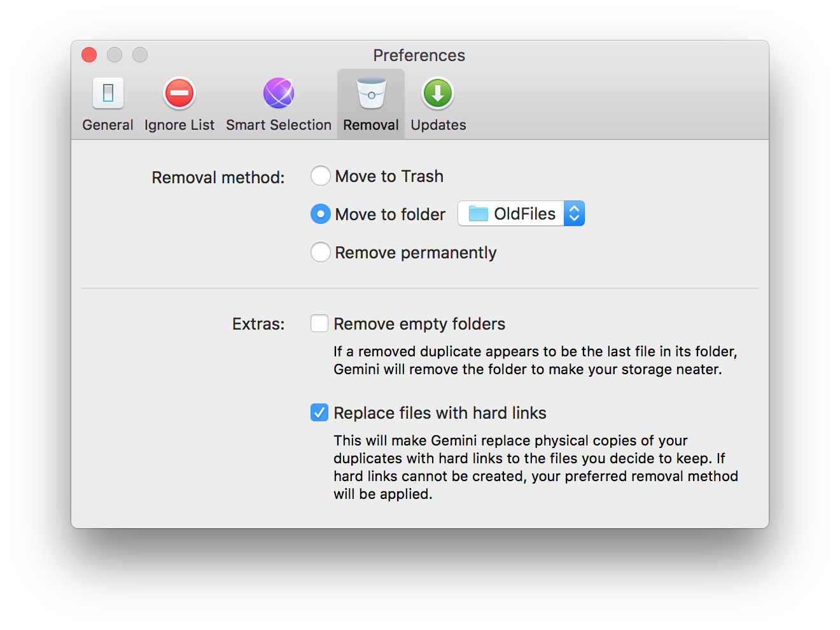Click the Replace files with hard links label
This screenshot has width=840, height=630.
(x=440, y=413)
